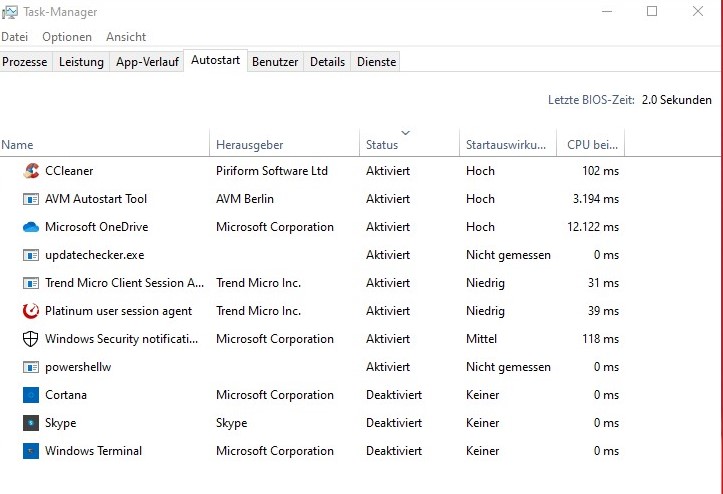Click the 118 ms CPU value
The image size is (723, 494).
(x=600, y=339)
